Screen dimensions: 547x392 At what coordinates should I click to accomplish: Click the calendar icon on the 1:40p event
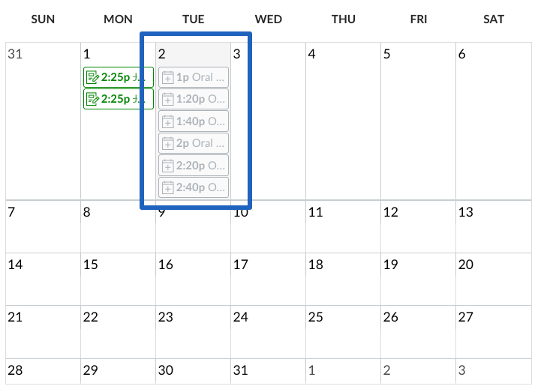pos(168,121)
